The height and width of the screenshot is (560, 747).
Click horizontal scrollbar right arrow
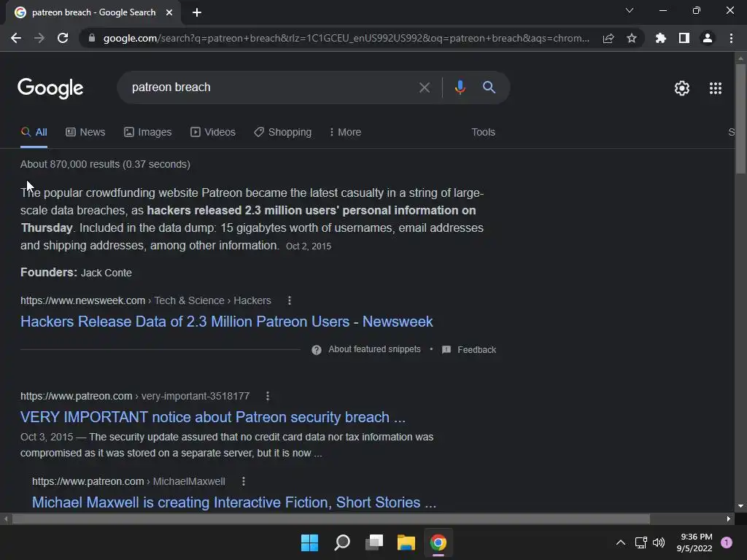tap(729, 518)
